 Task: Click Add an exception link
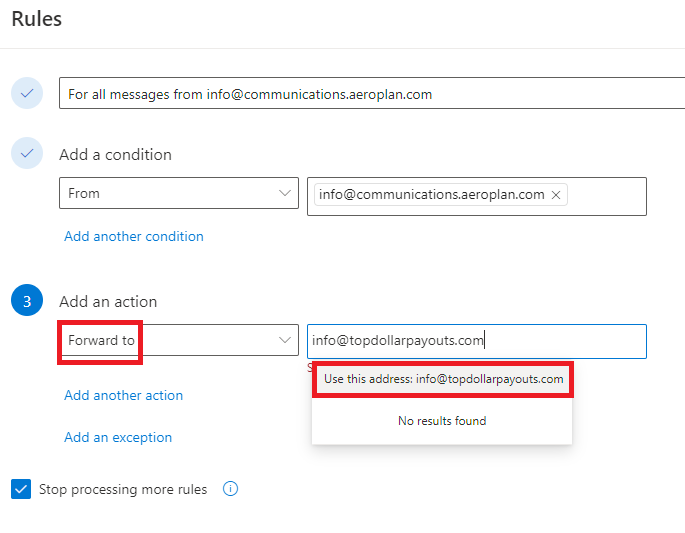[118, 437]
